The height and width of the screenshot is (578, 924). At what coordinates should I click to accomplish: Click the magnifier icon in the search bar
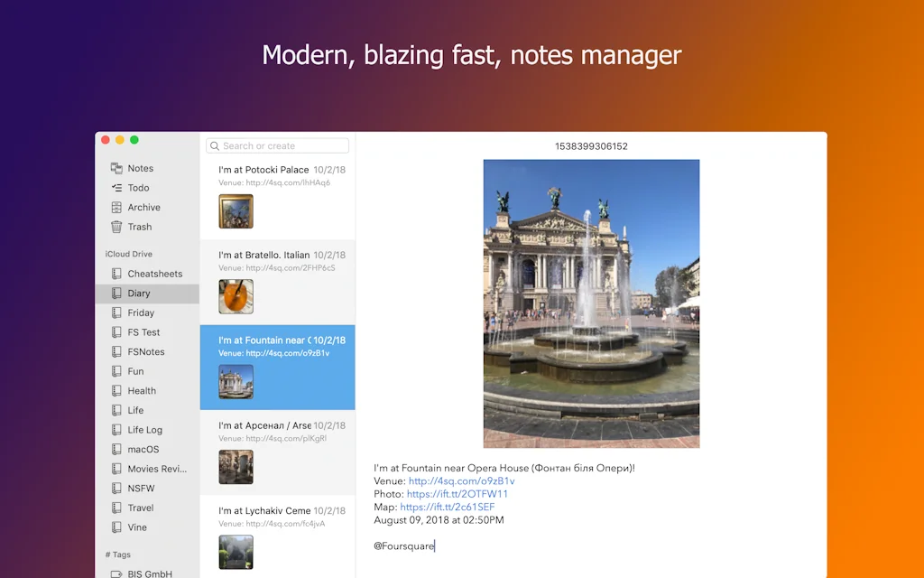[215, 145]
